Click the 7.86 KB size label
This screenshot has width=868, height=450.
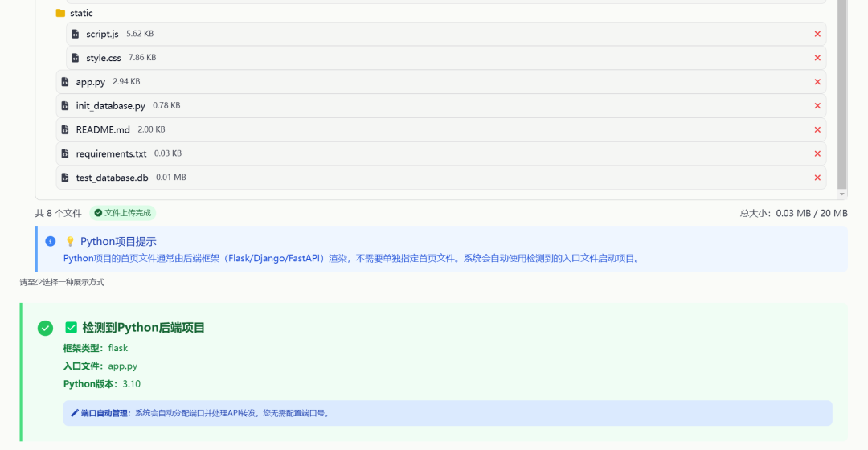click(x=142, y=58)
